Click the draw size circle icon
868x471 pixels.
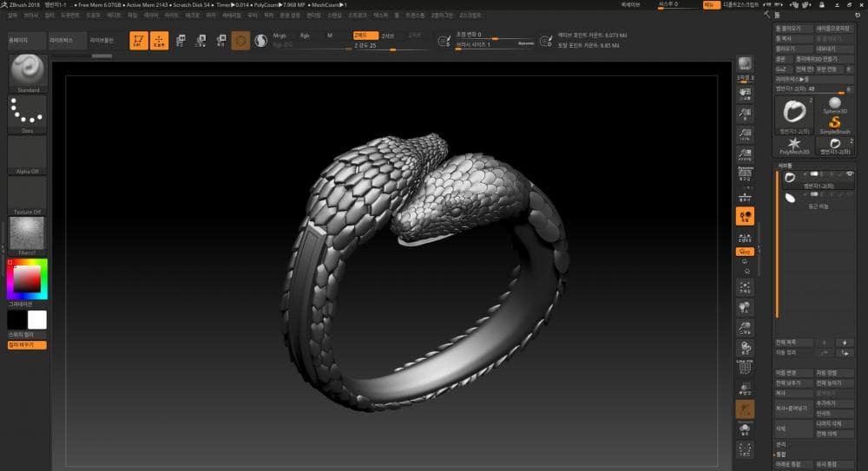pyautogui.click(x=546, y=41)
